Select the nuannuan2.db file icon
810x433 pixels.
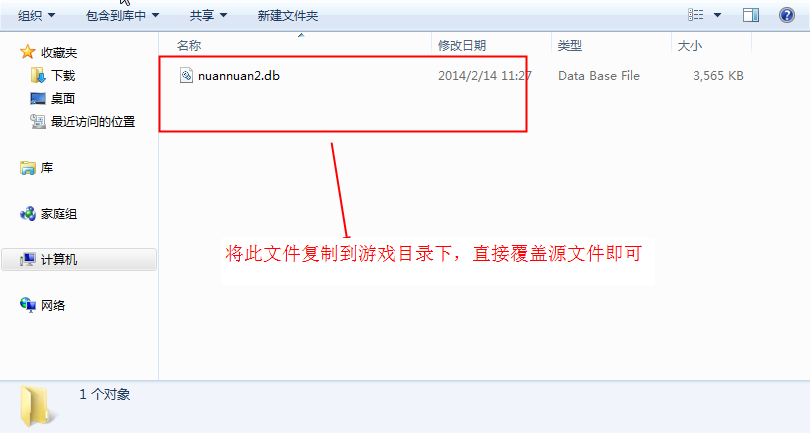click(x=186, y=75)
